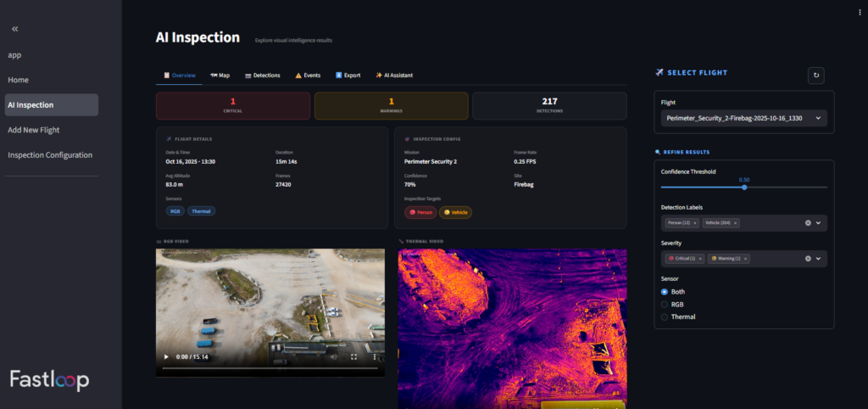Click the Vehicle inspection target badge
This screenshot has height=409, width=868.
click(455, 212)
